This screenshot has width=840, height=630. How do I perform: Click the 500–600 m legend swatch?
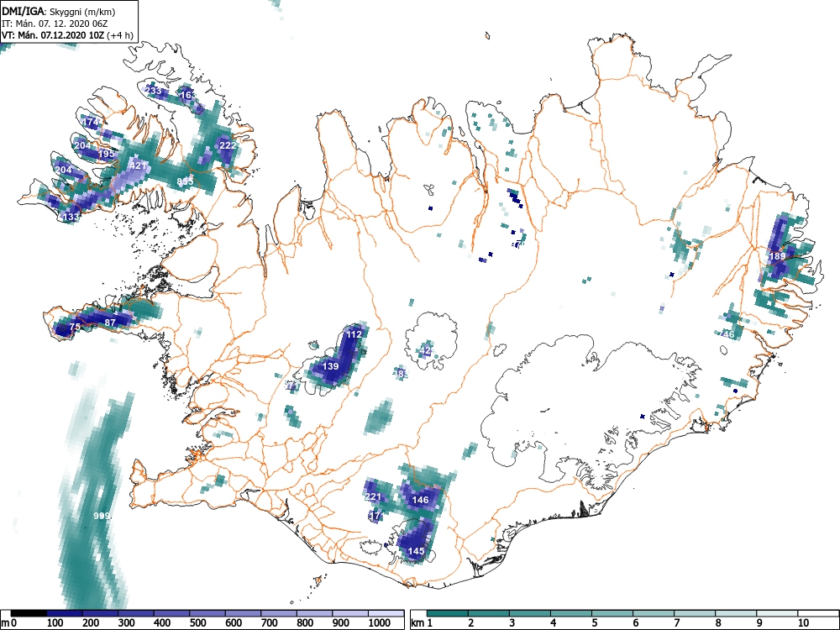click(x=207, y=613)
